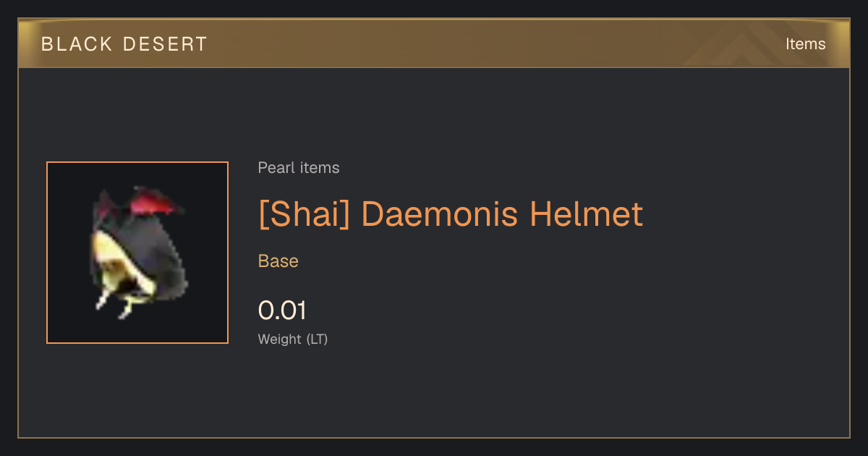Click the Daemonis Helmet item image
Image resolution: width=868 pixels, height=456 pixels.
click(x=137, y=253)
